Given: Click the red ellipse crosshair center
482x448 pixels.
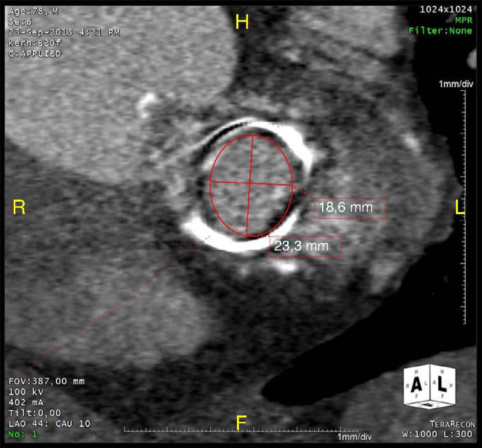Looking at the screenshot, I should pyautogui.click(x=250, y=183).
